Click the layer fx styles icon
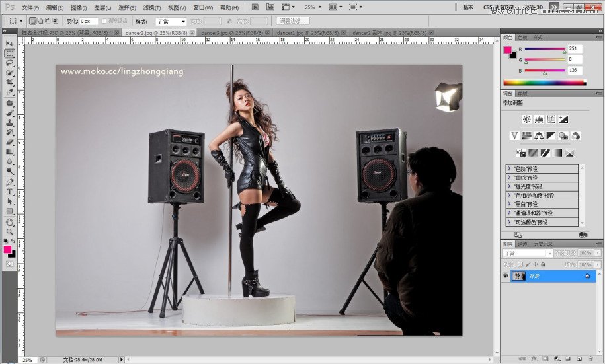Screen dimensions: 605x364 coord(533,359)
